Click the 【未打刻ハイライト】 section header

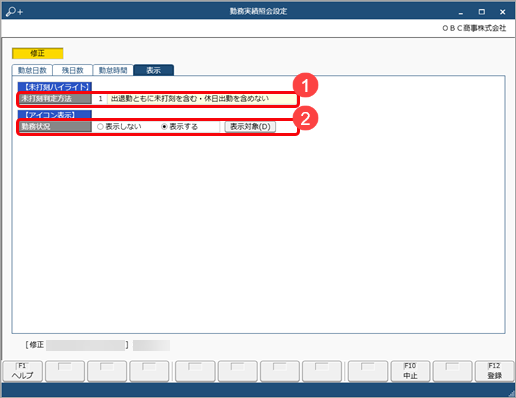click(x=55, y=87)
